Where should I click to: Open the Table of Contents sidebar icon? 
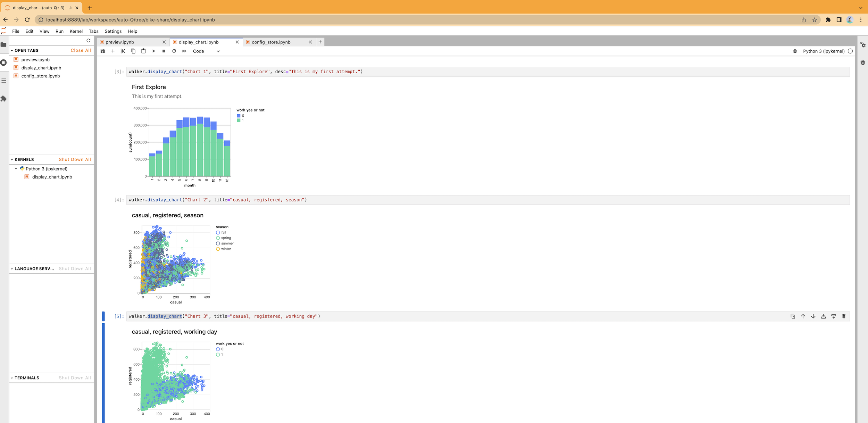(x=4, y=81)
